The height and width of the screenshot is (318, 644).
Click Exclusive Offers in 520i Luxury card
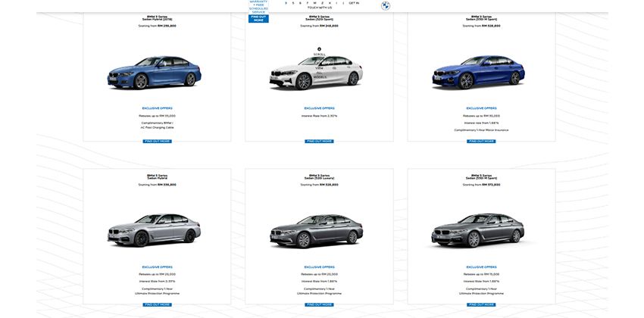click(x=319, y=267)
